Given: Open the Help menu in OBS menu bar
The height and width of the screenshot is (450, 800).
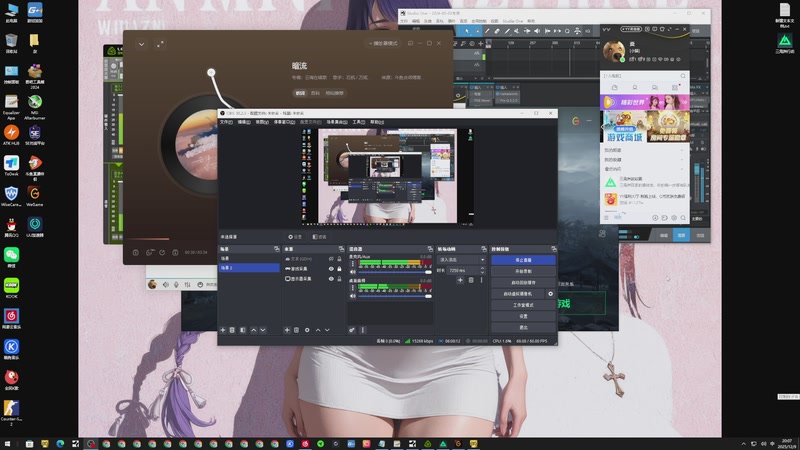Looking at the screenshot, I should 377,122.
